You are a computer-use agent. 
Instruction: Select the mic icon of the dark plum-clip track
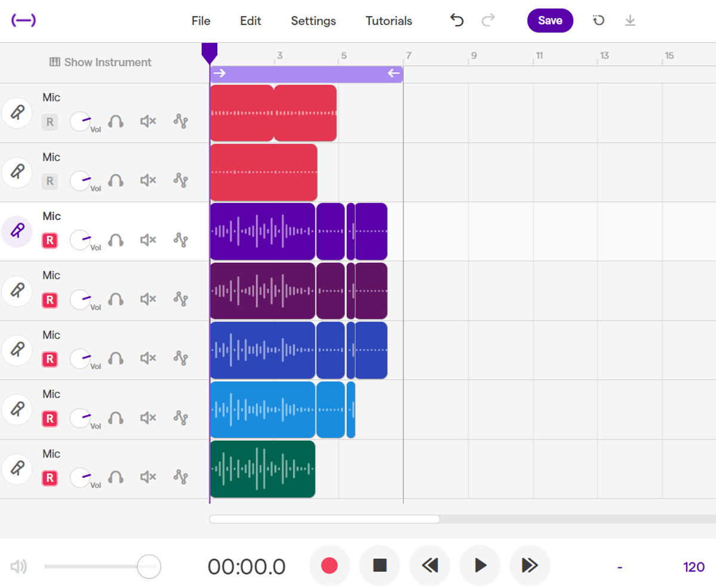[17, 290]
